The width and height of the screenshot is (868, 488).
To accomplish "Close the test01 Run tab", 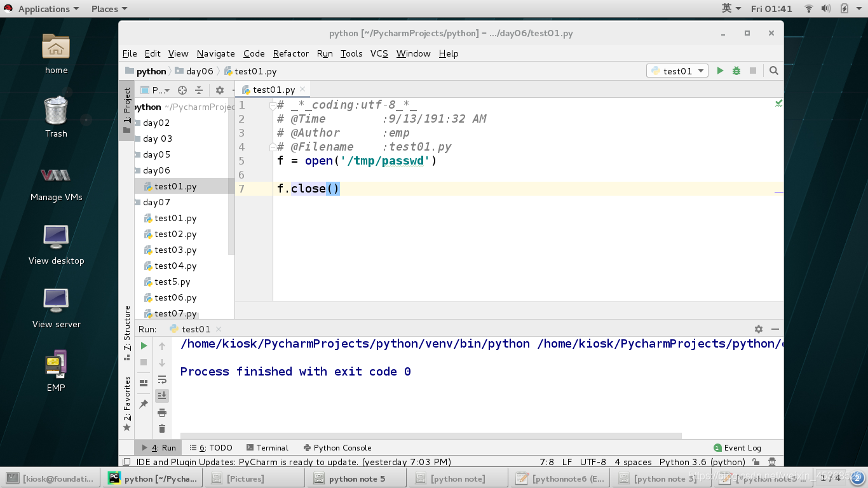I will (219, 329).
